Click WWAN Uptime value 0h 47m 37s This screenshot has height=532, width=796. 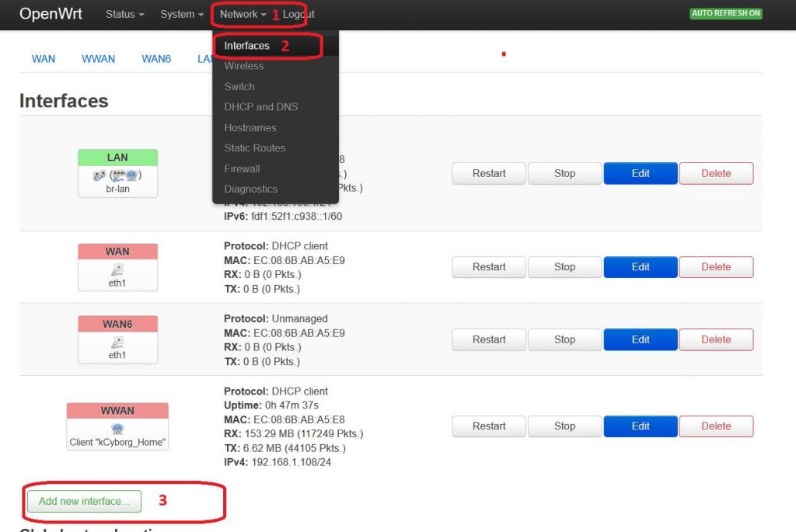click(x=292, y=405)
